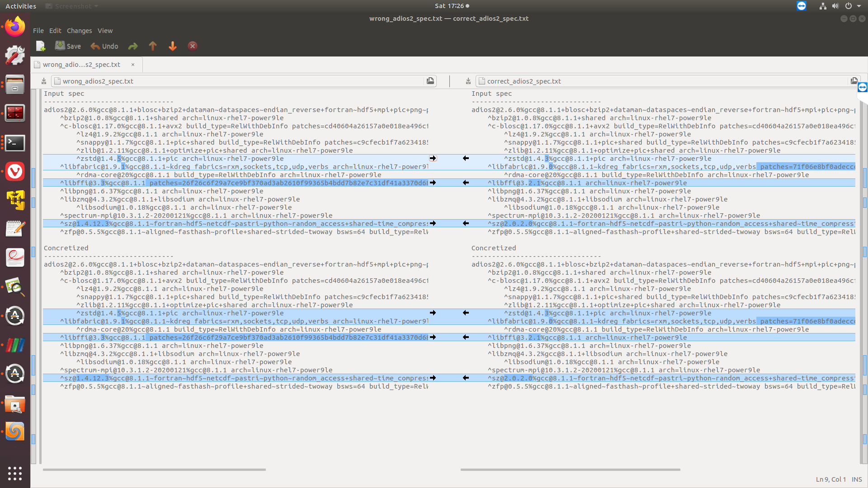Pull the zstd change from the right pane
Viewport: 868px width, 488px height.
(x=465, y=158)
